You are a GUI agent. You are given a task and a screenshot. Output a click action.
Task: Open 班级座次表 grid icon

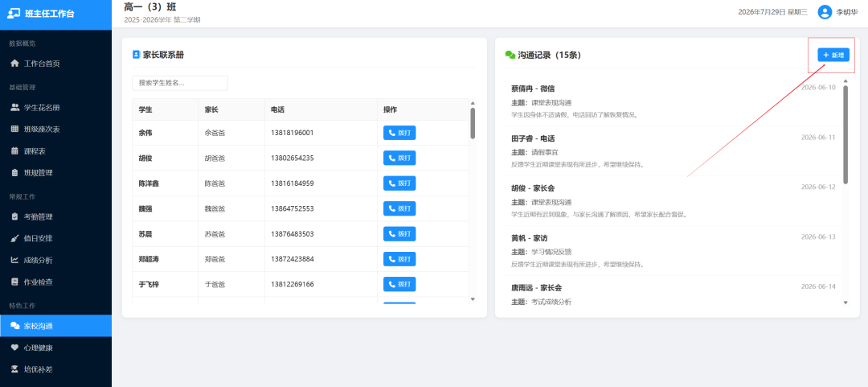[x=15, y=130]
